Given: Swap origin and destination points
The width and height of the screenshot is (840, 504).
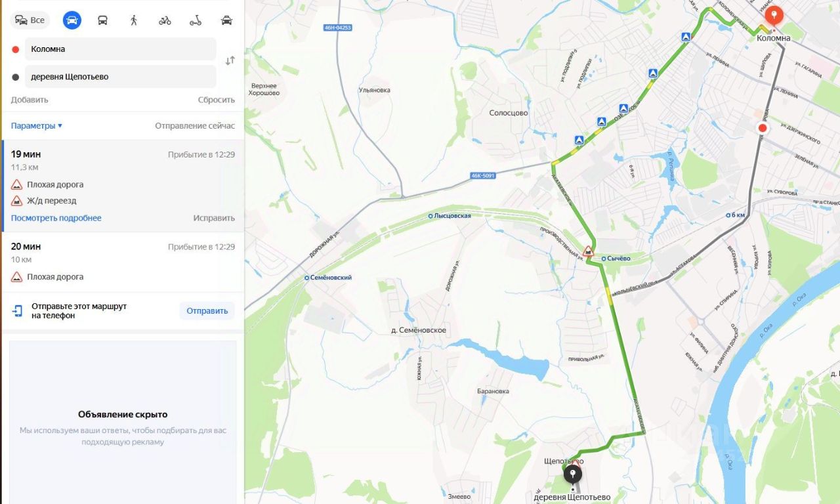Looking at the screenshot, I should [230, 60].
